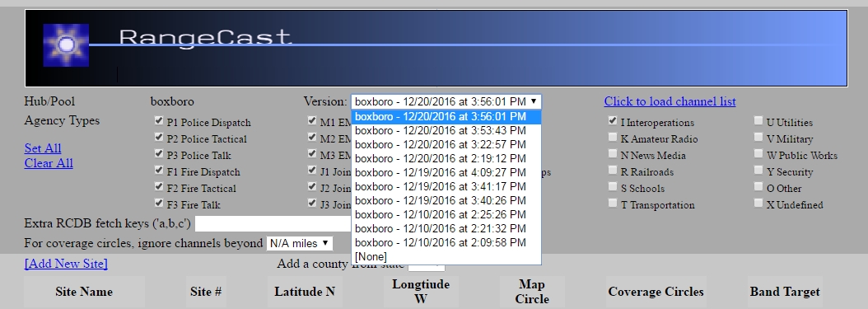
Task: Click to load channel list link
Action: point(670,101)
